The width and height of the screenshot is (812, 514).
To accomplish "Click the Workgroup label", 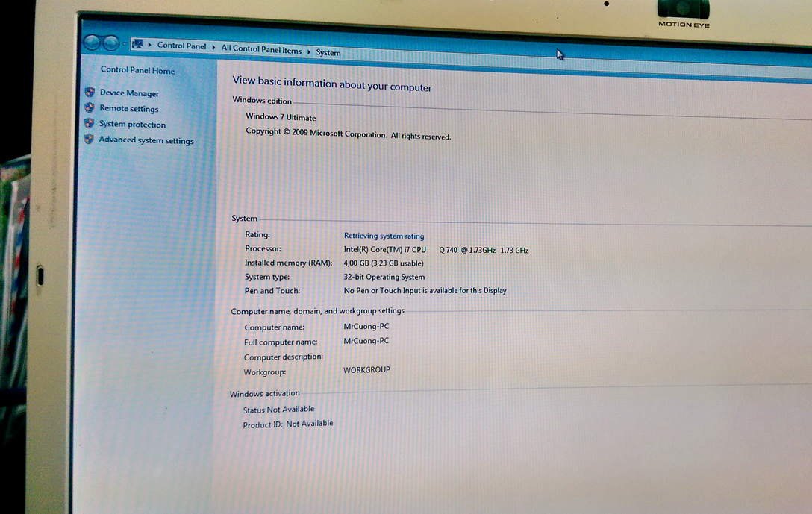I will (265, 372).
